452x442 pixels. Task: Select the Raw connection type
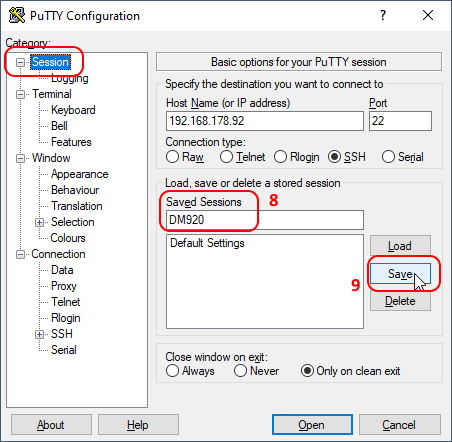172,157
